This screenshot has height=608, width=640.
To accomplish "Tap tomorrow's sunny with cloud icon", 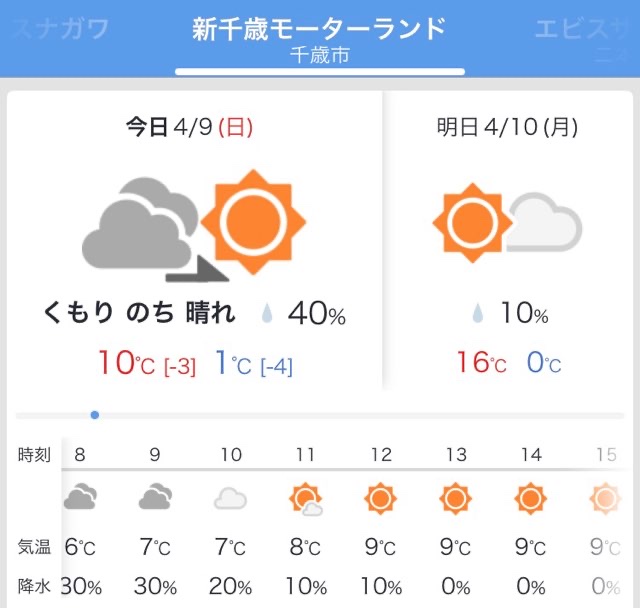I will pos(507,222).
